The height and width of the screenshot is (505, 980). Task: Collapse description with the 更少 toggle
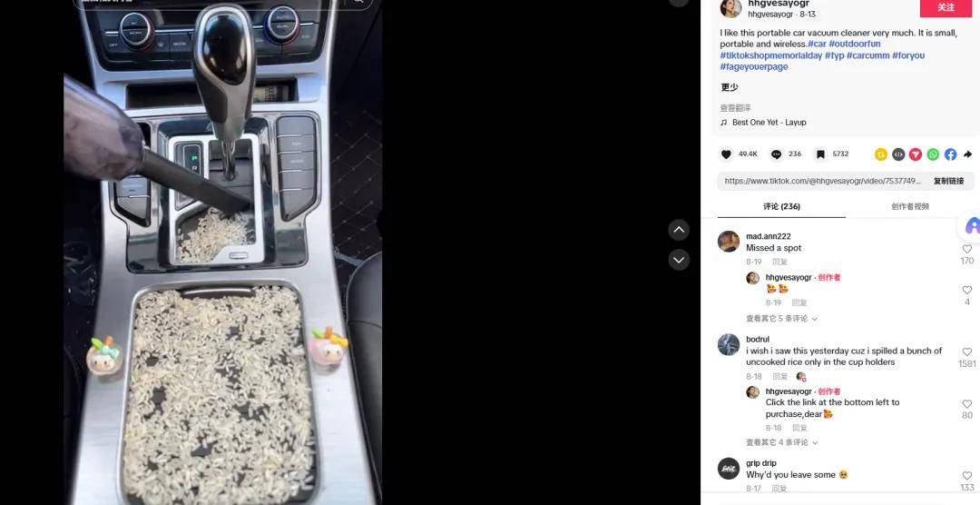730,87
